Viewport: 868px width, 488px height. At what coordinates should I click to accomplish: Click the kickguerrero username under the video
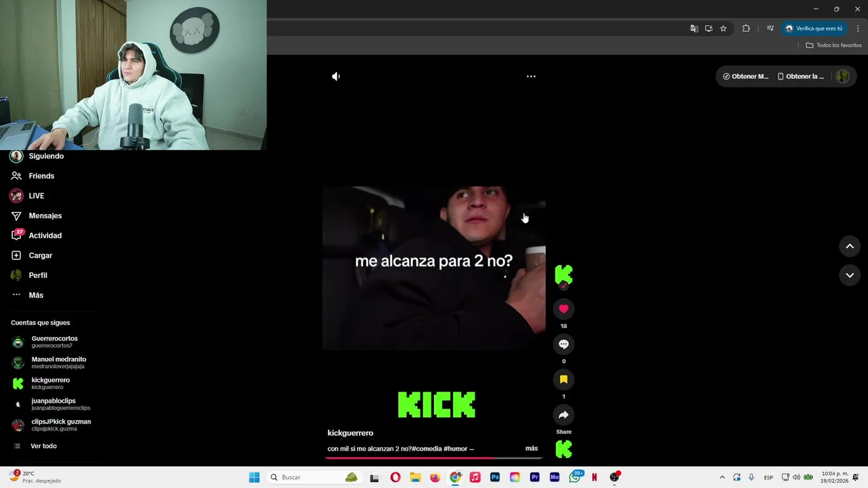350,433
